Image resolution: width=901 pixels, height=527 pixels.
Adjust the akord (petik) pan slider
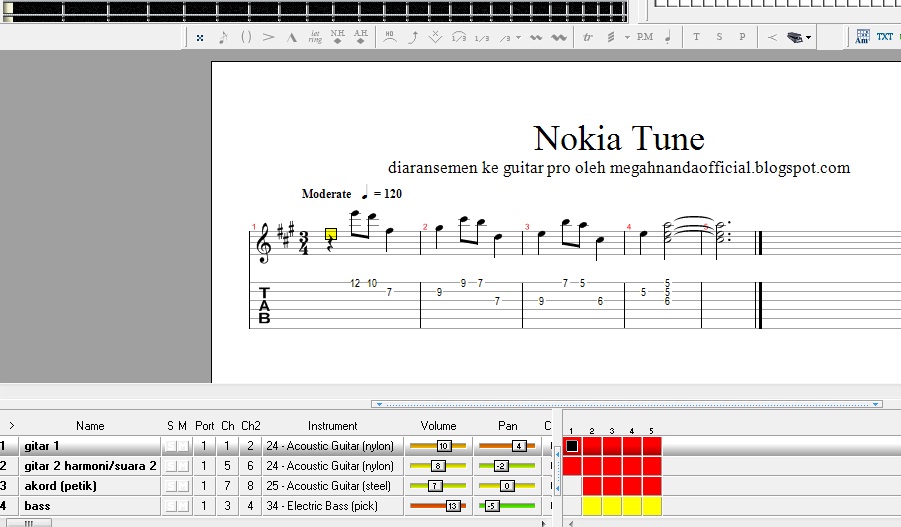507,486
